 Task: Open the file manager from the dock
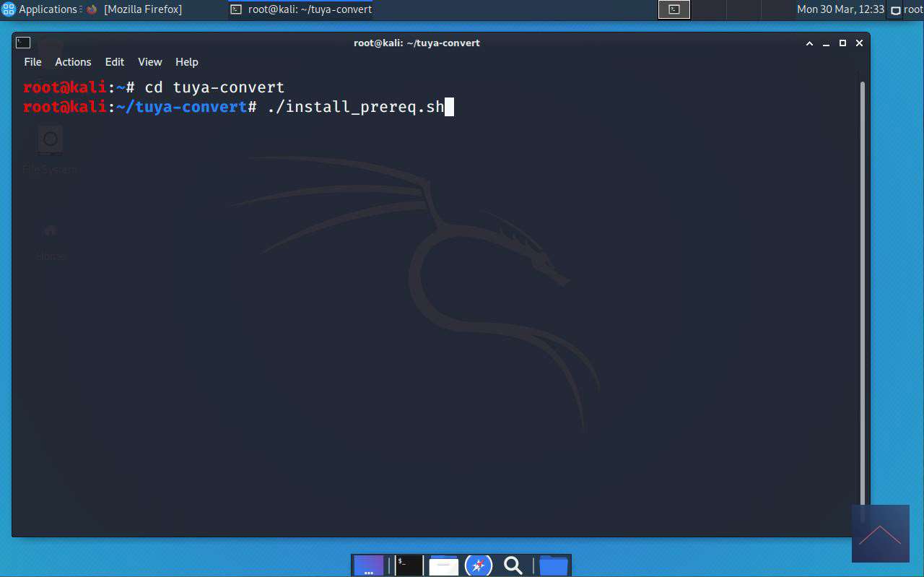pyautogui.click(x=444, y=565)
